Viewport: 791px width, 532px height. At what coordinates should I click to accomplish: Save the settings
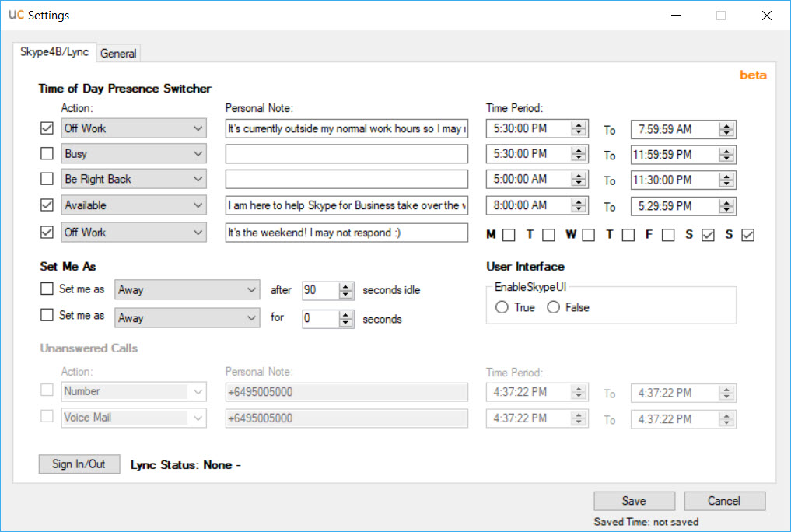634,501
